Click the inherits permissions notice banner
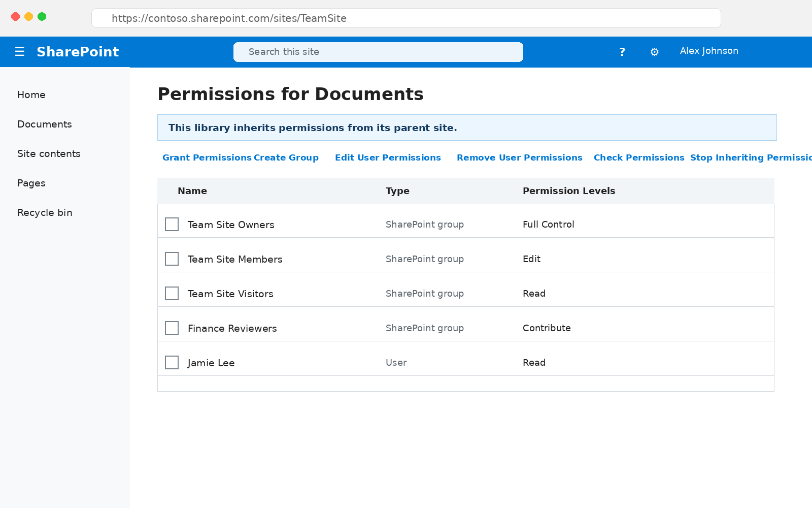Image resolution: width=812 pixels, height=508 pixels. (467, 128)
